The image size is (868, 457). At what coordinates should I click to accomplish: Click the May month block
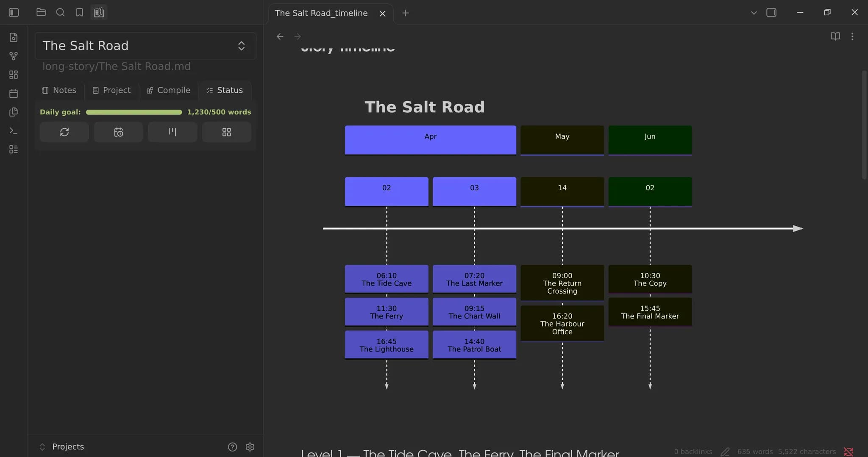click(x=562, y=140)
